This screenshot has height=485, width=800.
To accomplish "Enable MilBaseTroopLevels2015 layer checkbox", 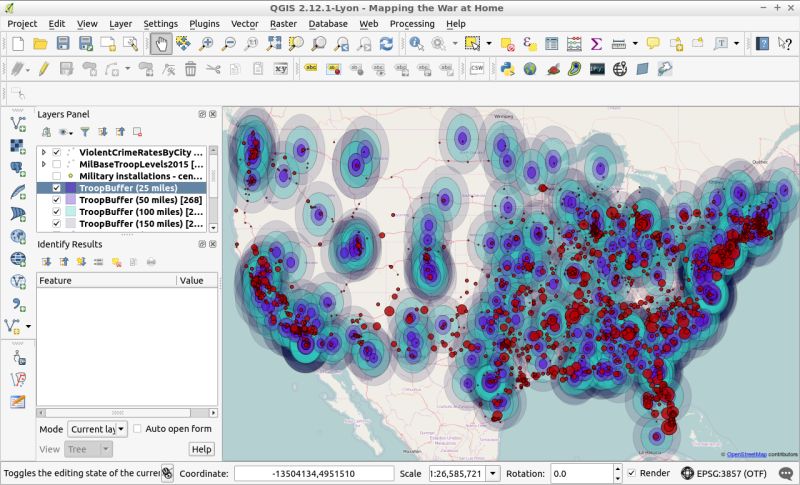I will pos(57,164).
